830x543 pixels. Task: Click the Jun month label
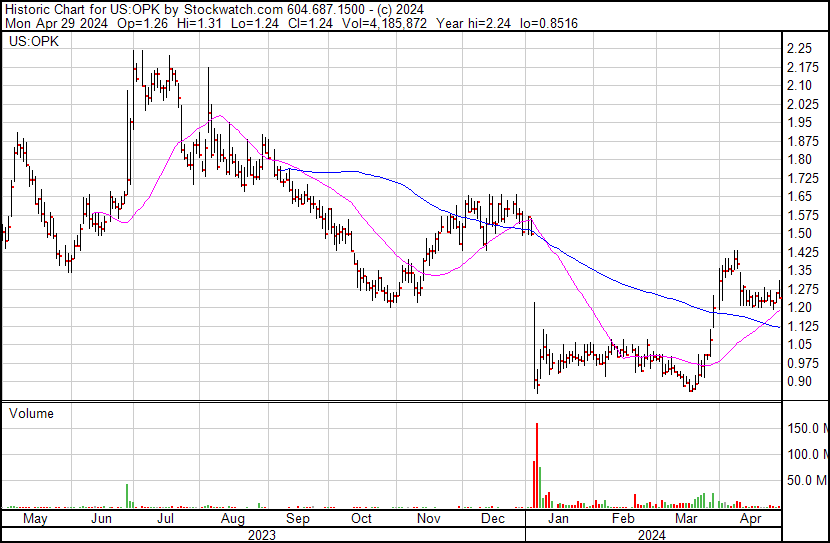tap(101, 519)
